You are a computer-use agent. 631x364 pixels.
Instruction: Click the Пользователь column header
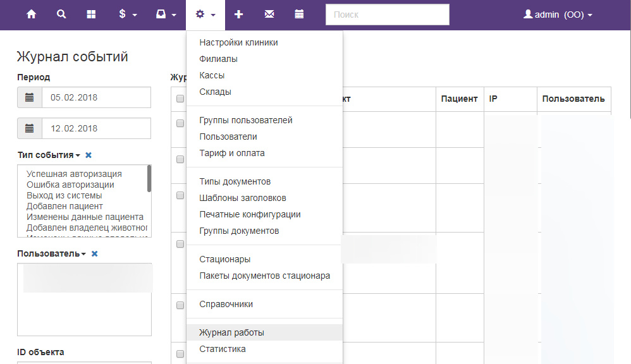(573, 99)
